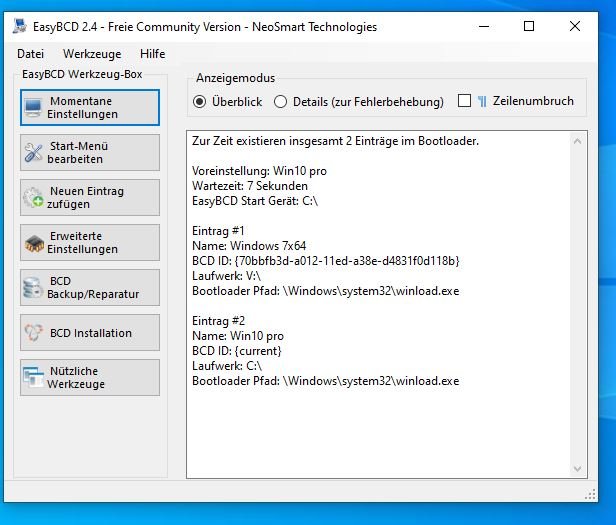Viewport: 616px width, 525px height.
Task: Click the monitor icon on Momentane Einstellungen
Action: tap(33, 107)
